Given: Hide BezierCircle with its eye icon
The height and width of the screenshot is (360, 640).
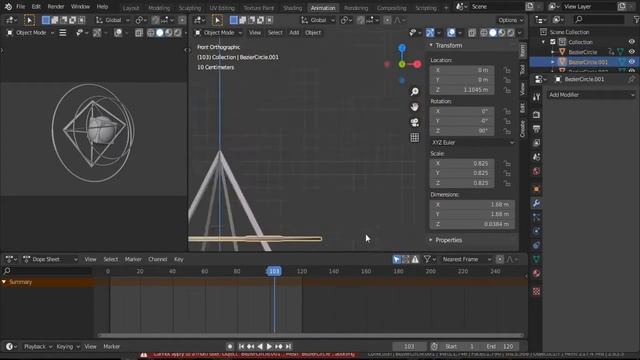Looking at the screenshot, I should coord(632,52).
